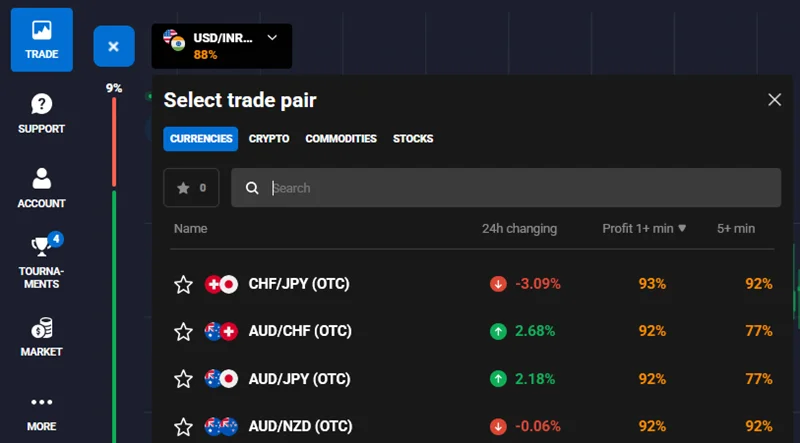Click the blue X button beside pair selector

coord(114,46)
